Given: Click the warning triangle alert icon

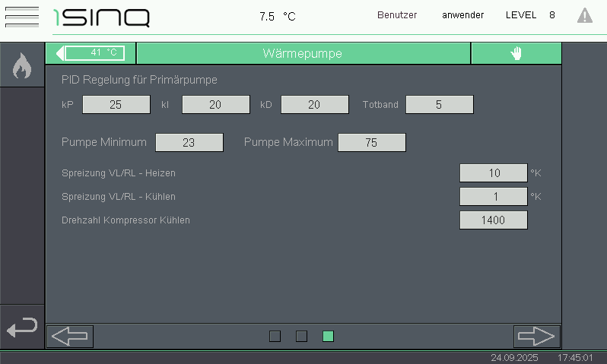Looking at the screenshot, I should point(584,15).
